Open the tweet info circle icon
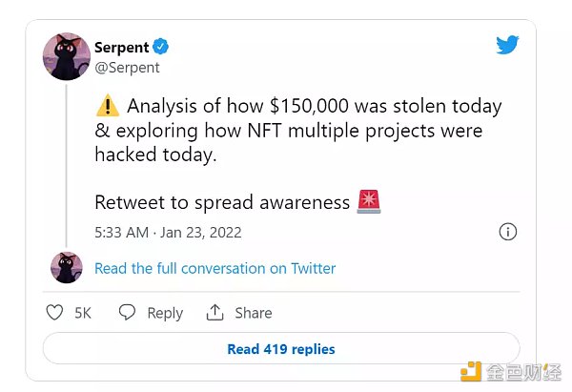Screen dimensions: 572x392 508,232
